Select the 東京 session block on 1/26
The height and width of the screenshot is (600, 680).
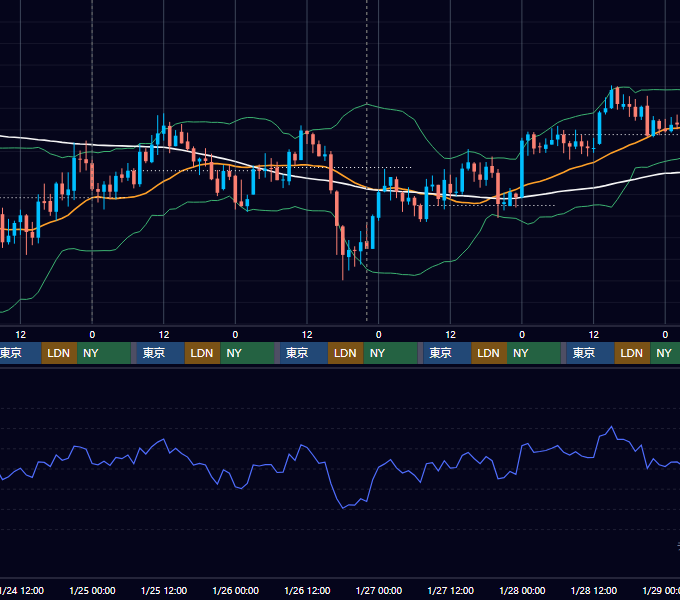point(304,353)
